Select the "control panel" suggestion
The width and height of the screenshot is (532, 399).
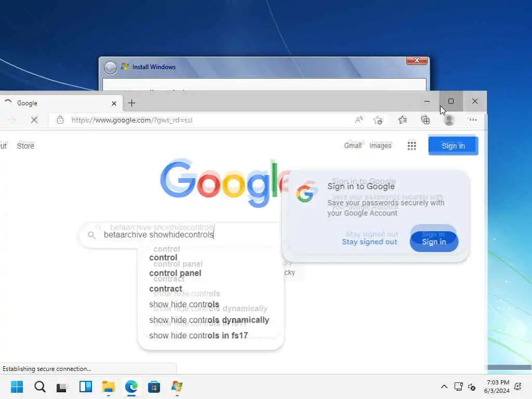[x=175, y=273]
